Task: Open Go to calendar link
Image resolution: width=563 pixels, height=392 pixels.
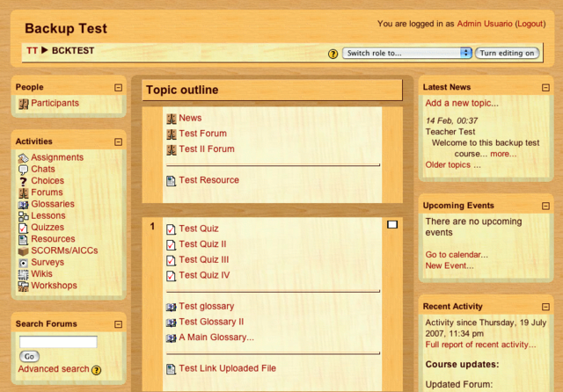Action: (457, 255)
